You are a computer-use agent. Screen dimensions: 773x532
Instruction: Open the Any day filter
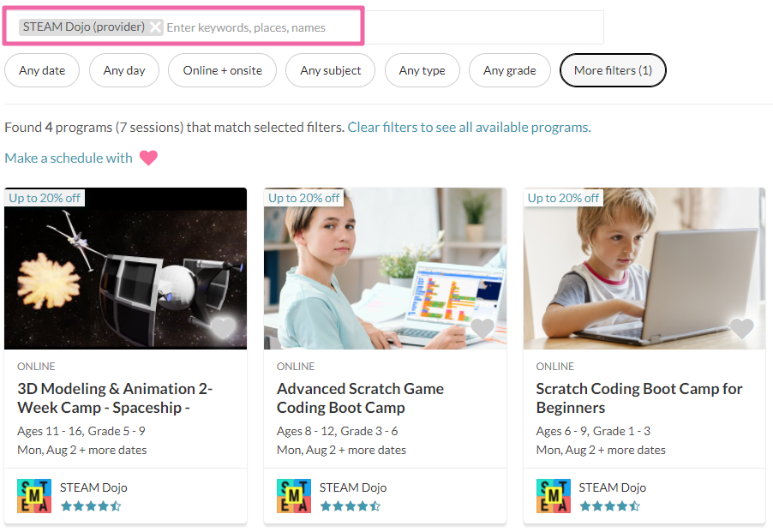pos(124,70)
